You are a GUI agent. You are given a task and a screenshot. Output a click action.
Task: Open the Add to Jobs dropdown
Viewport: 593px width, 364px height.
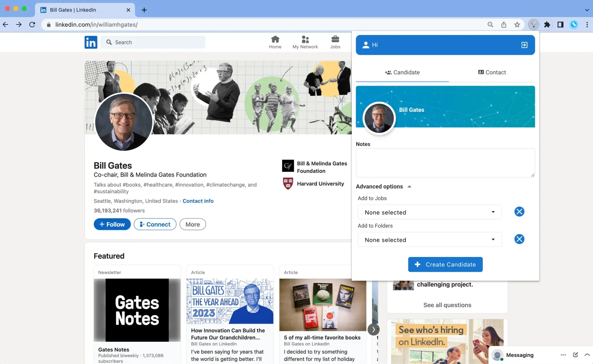[x=429, y=212]
